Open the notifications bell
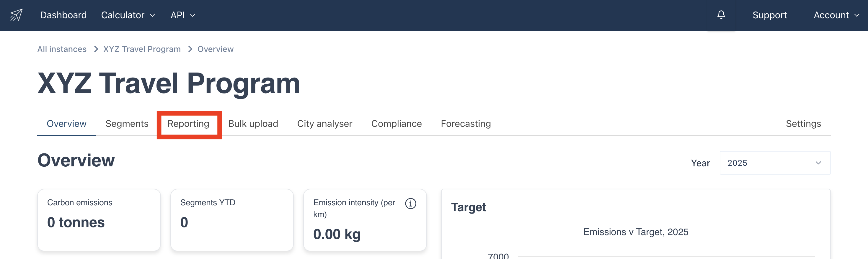868x259 pixels. click(721, 15)
